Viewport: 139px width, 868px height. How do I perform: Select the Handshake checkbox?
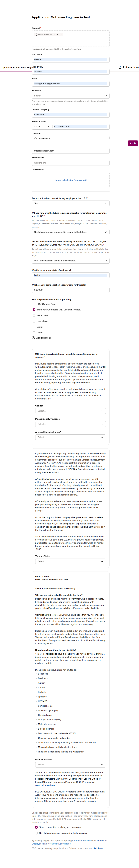[34, 321]
